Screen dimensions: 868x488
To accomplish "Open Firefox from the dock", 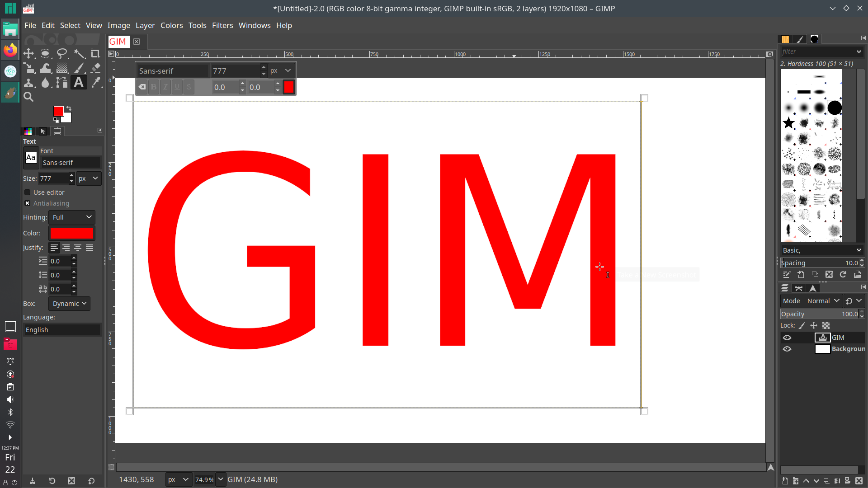I will 10,50.
